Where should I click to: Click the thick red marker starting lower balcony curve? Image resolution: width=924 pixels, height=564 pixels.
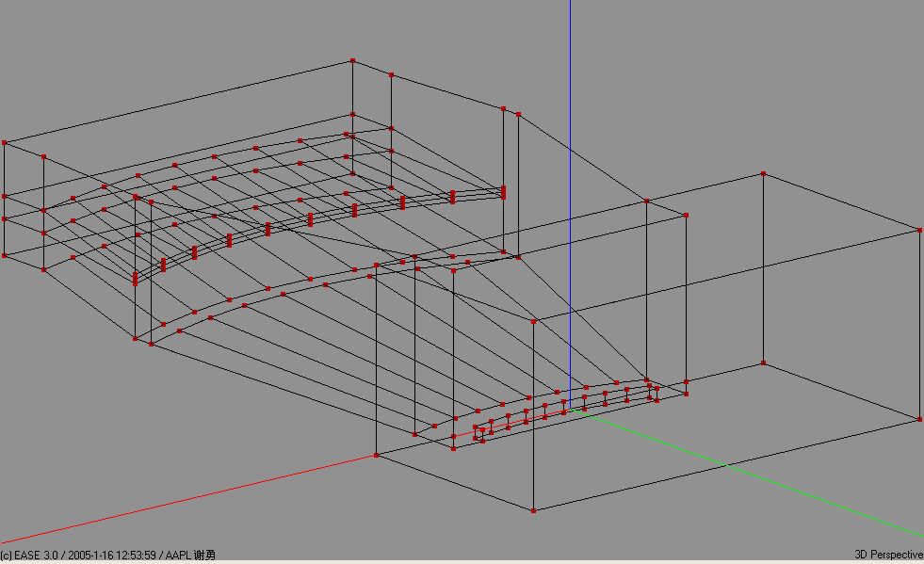pos(135,278)
